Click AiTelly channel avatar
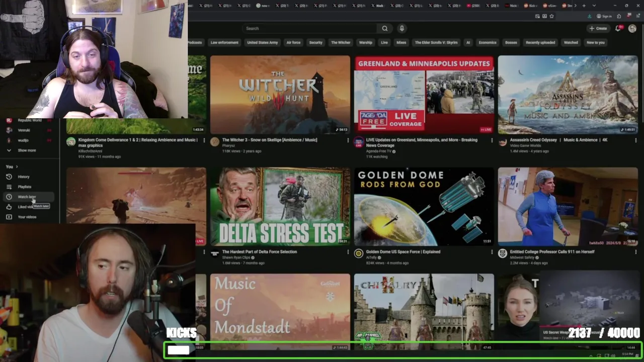Screen dimensions: 644x362 359,253
